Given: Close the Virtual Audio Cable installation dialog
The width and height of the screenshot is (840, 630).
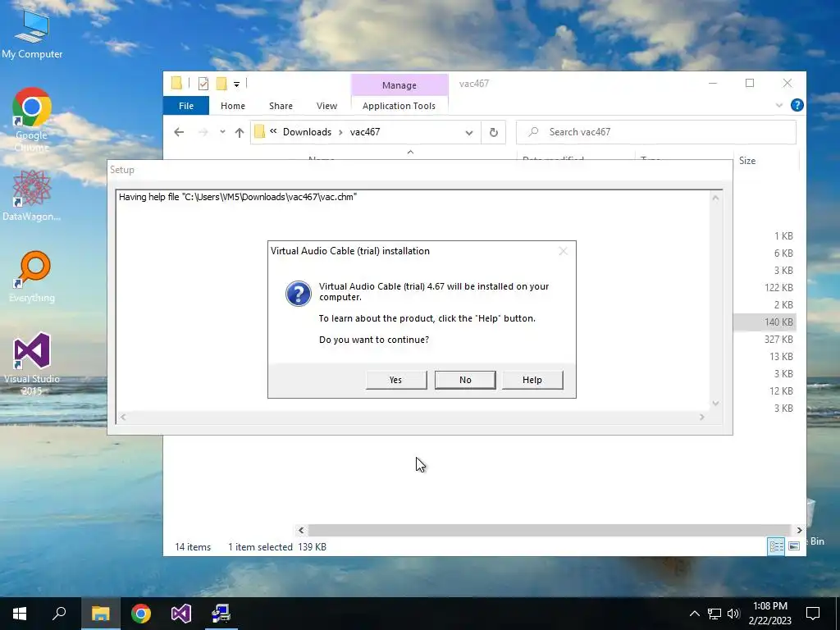Looking at the screenshot, I should [x=563, y=251].
